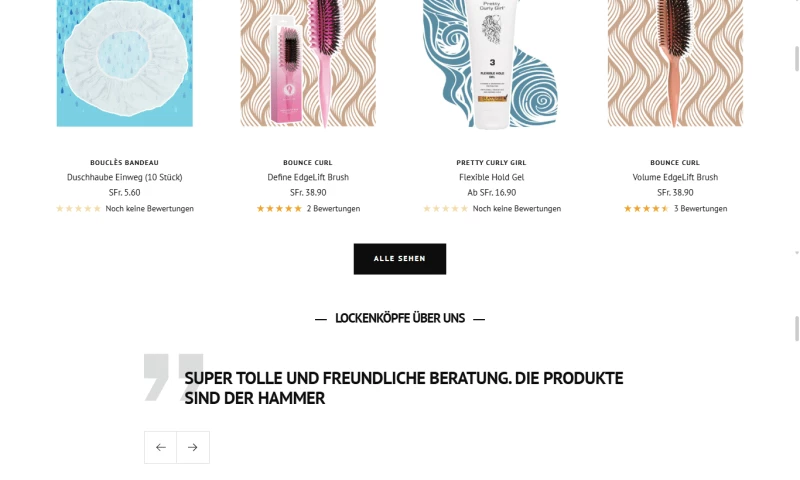Open the Define EdgeLift Brush title link

[x=308, y=177]
